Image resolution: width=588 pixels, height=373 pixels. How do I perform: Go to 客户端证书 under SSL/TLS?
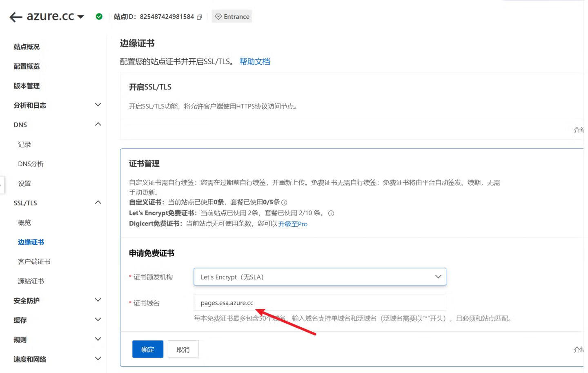pos(34,261)
